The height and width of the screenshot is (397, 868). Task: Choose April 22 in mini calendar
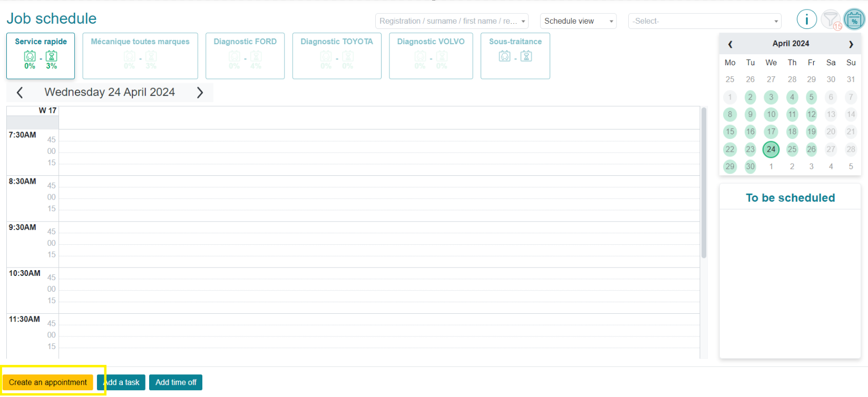(x=730, y=149)
